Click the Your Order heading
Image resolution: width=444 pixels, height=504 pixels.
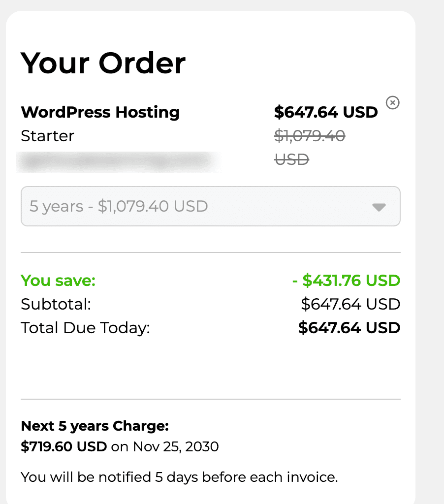click(x=103, y=63)
